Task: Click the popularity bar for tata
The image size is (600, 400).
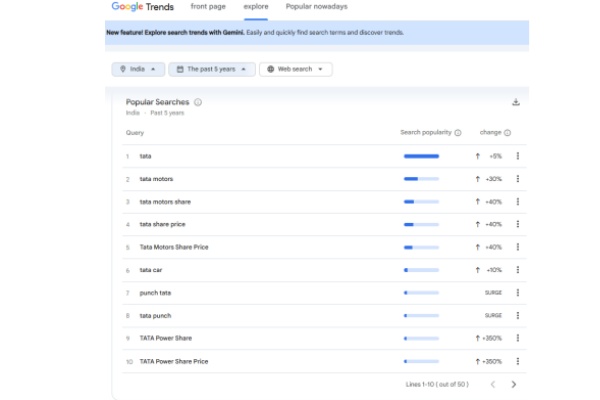Action: click(x=421, y=156)
